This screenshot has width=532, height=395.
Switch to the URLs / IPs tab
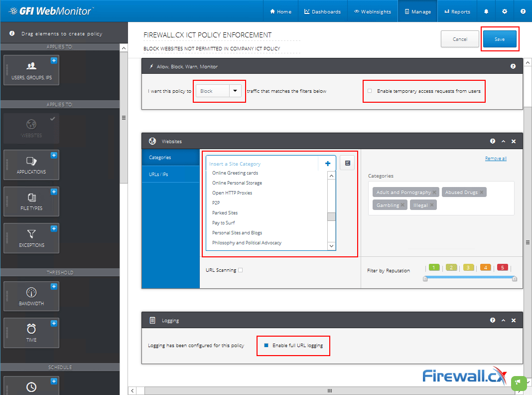coord(171,174)
